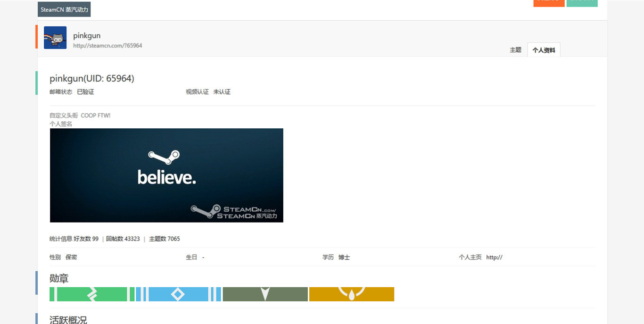644x324 pixels.
Task: Open the gold droplet medal
Action: click(x=352, y=294)
